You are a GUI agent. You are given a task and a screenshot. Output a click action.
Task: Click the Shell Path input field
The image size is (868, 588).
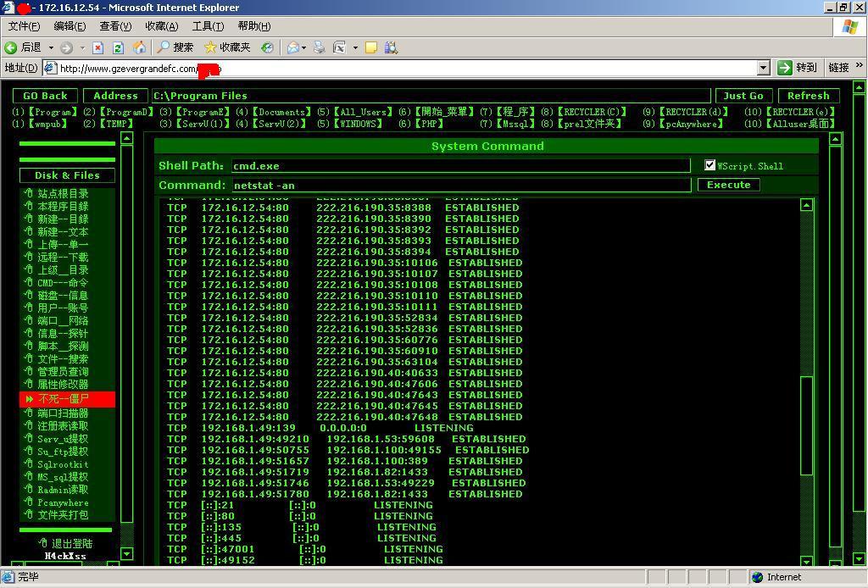[460, 165]
